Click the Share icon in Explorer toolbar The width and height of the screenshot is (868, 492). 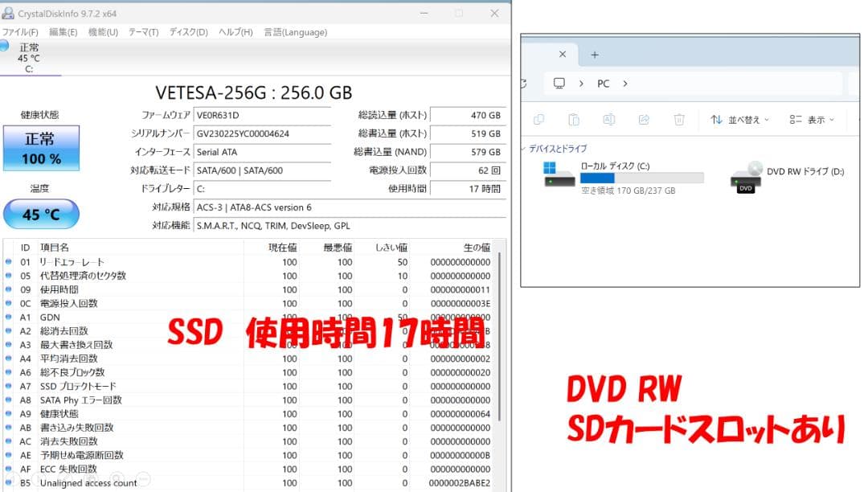645,119
